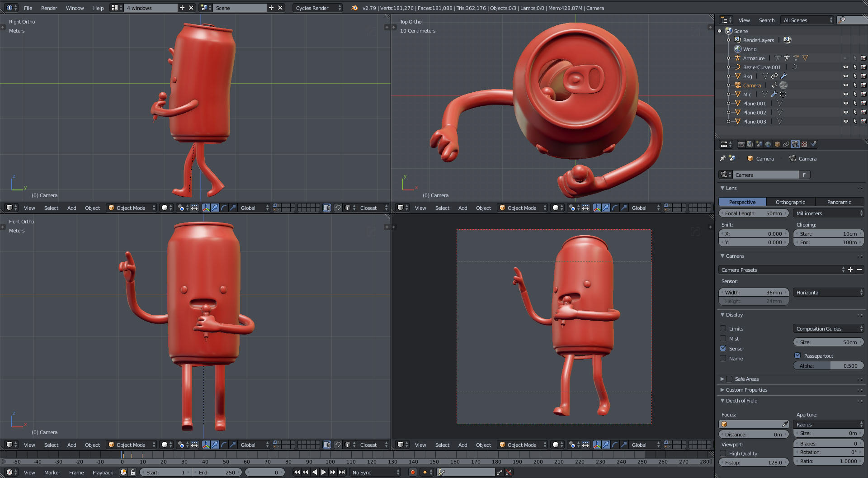Click the outliner search magnifier field

852,20
